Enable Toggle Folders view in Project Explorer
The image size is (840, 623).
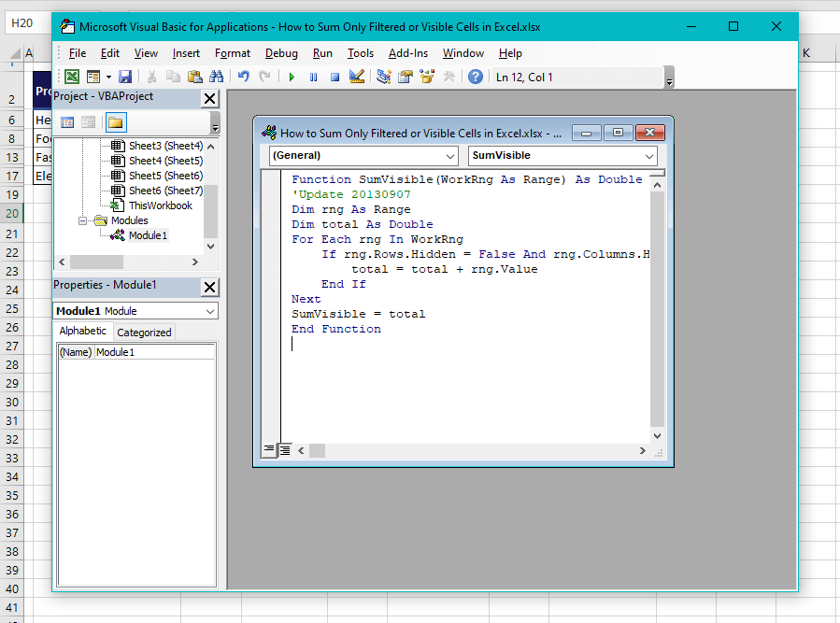pos(115,122)
